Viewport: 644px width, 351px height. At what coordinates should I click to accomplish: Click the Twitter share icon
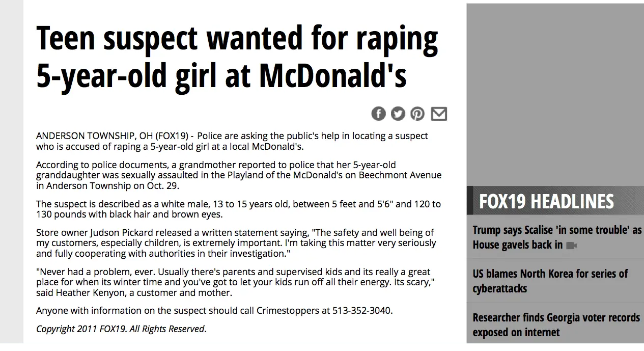[398, 114]
